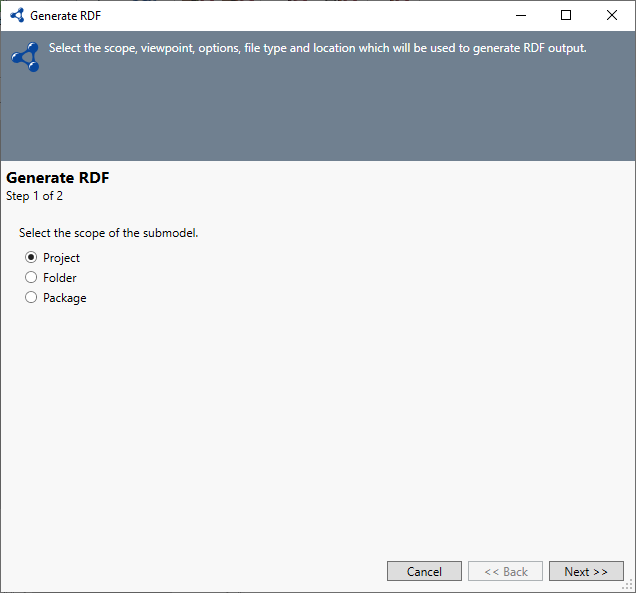
Task: Click the 'Project' option label text
Action: 61,258
